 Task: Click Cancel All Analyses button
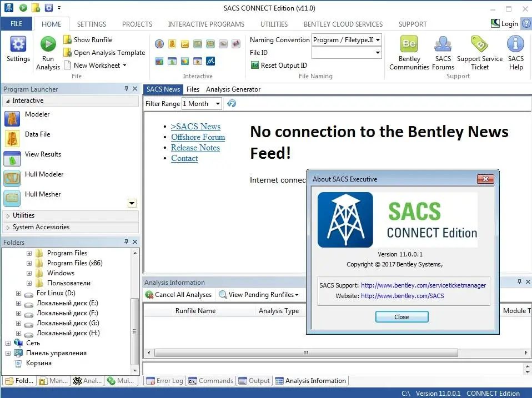(178, 295)
